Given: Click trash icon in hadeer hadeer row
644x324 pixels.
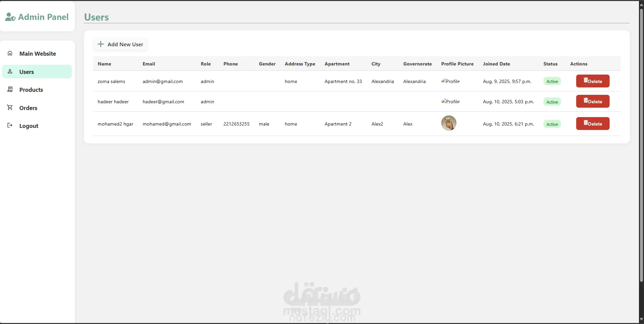Looking at the screenshot, I should pyautogui.click(x=586, y=101).
